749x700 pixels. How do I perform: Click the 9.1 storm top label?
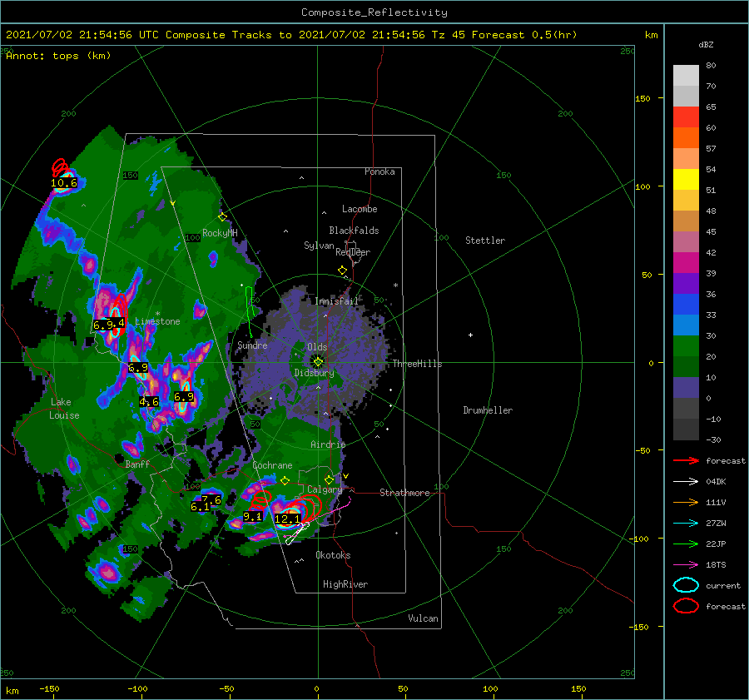tap(253, 517)
